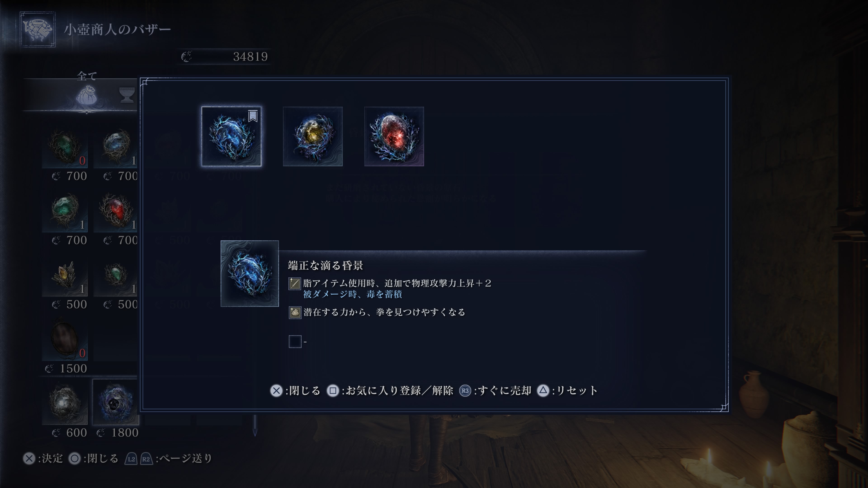Image resolution: width=868 pixels, height=488 pixels.
Task: Select the yellow relic in the popup
Action: pos(313,136)
